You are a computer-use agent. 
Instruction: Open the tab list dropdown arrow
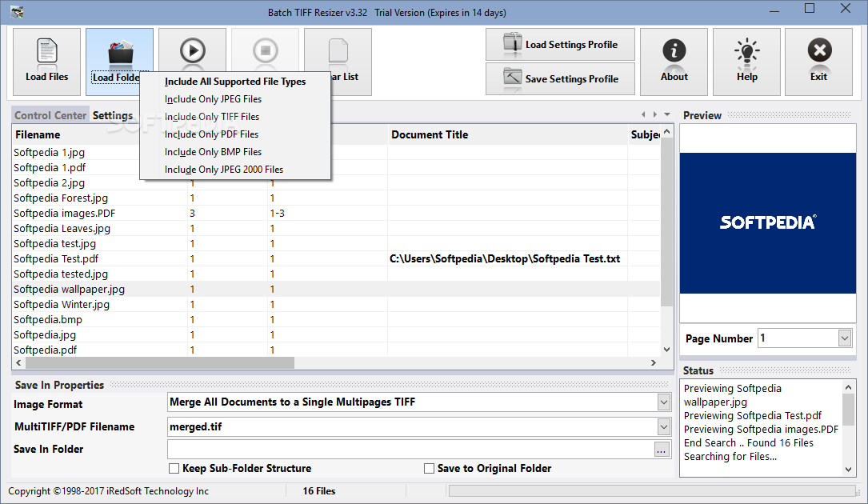667,114
